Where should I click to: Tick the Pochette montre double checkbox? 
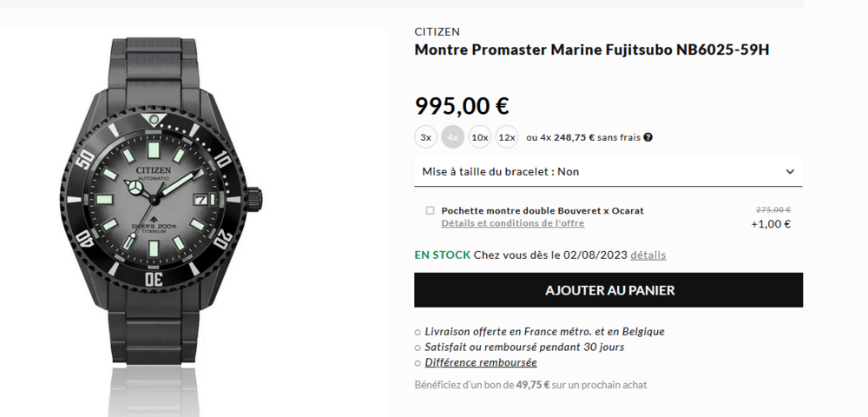coord(431,210)
